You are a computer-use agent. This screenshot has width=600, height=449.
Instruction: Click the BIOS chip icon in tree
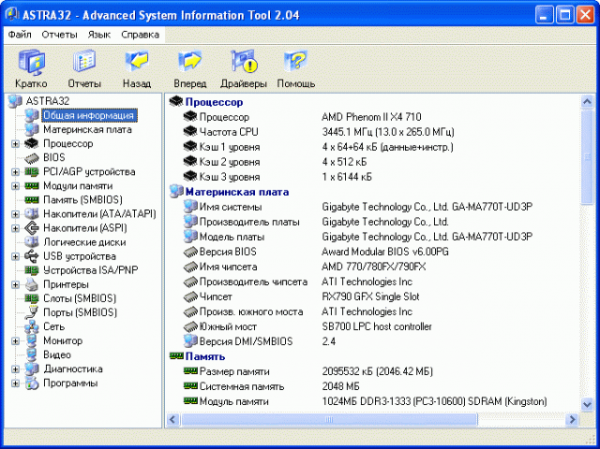point(32,158)
